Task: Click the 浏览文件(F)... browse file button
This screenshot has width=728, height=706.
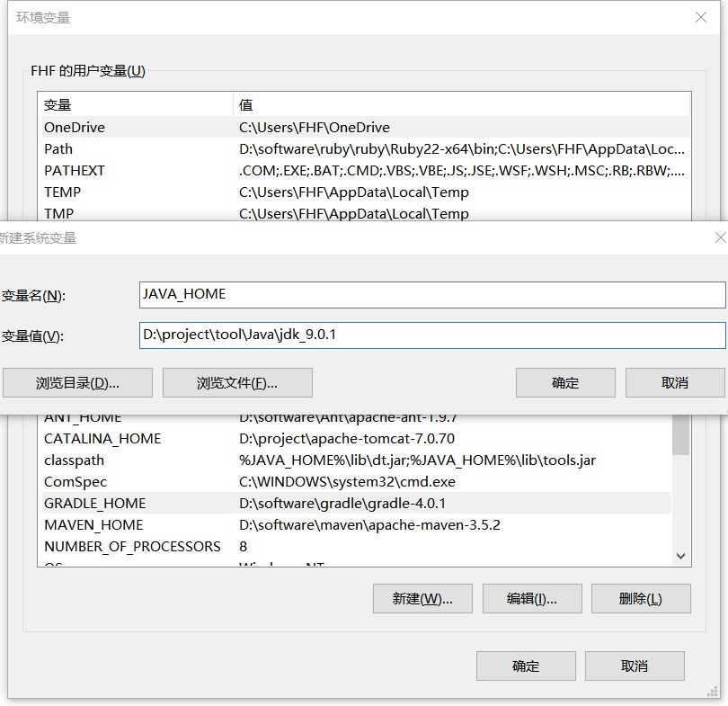Action: coord(236,382)
